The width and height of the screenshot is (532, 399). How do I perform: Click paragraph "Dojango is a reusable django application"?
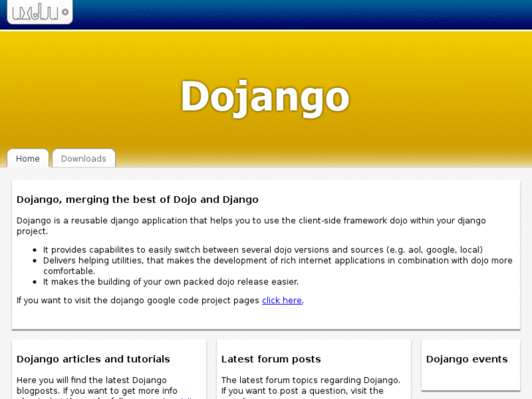(x=251, y=225)
